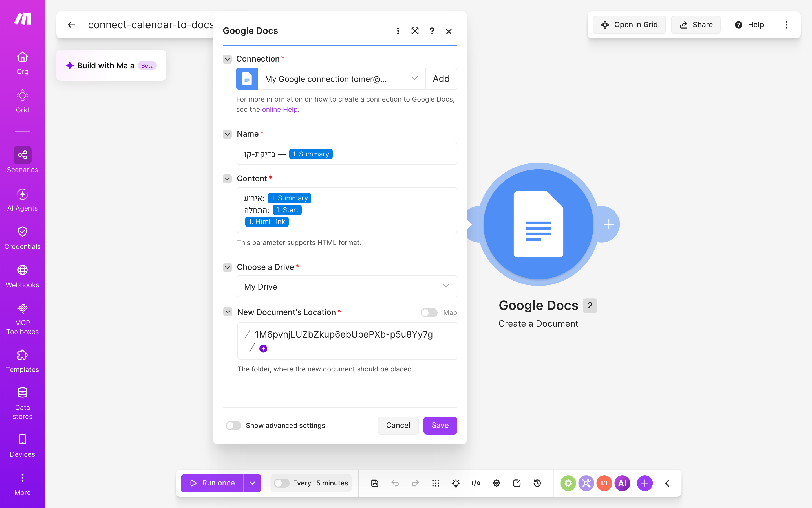Click the redo arrow in bottom toolbar
812x508 pixels.
[415, 483]
